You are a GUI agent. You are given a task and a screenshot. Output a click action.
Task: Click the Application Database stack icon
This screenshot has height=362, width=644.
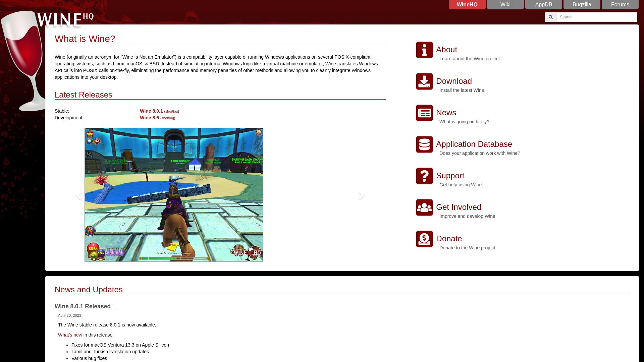coord(424,144)
